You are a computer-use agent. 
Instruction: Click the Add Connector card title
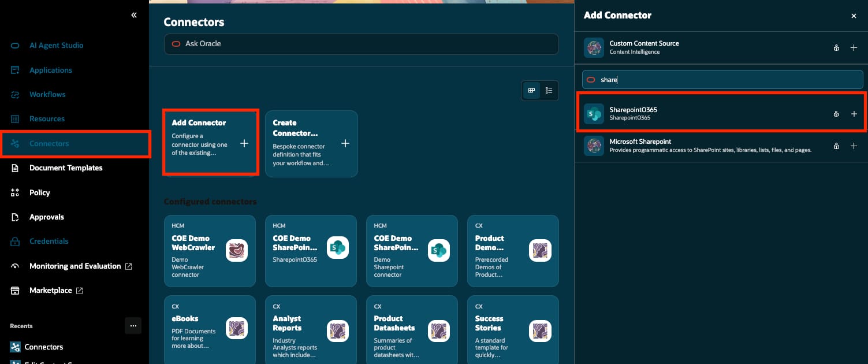199,122
